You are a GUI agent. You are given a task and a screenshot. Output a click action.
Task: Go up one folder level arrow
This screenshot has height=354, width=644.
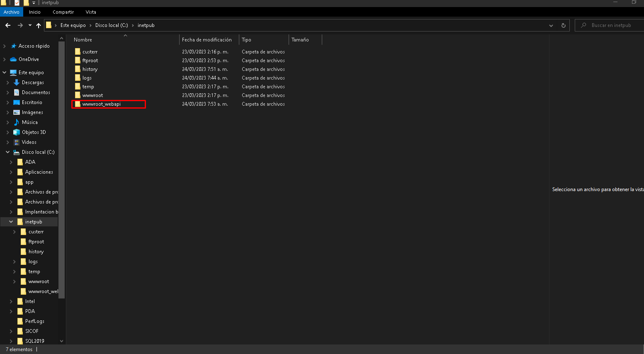[x=39, y=25]
